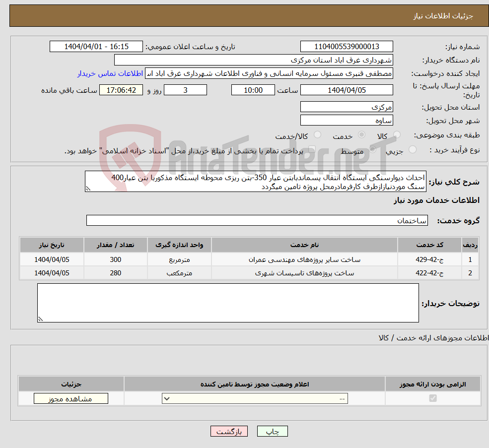This screenshot has height=448, width=489.
Task: Click the جزئیات column header
Action: pos(71,384)
